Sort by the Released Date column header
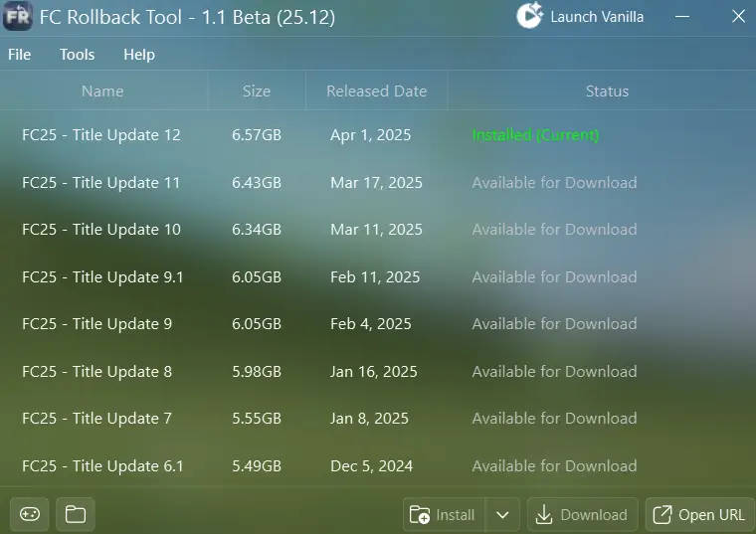756x534 pixels. 377,91
